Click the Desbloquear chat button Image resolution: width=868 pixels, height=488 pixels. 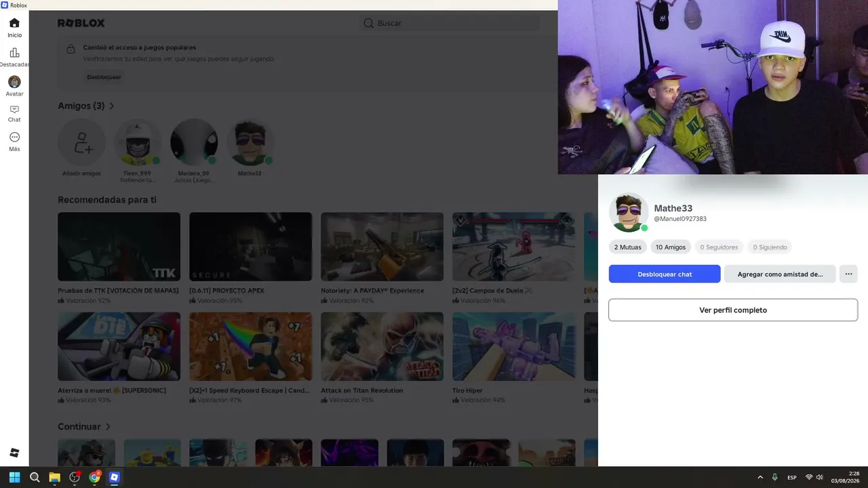point(665,274)
